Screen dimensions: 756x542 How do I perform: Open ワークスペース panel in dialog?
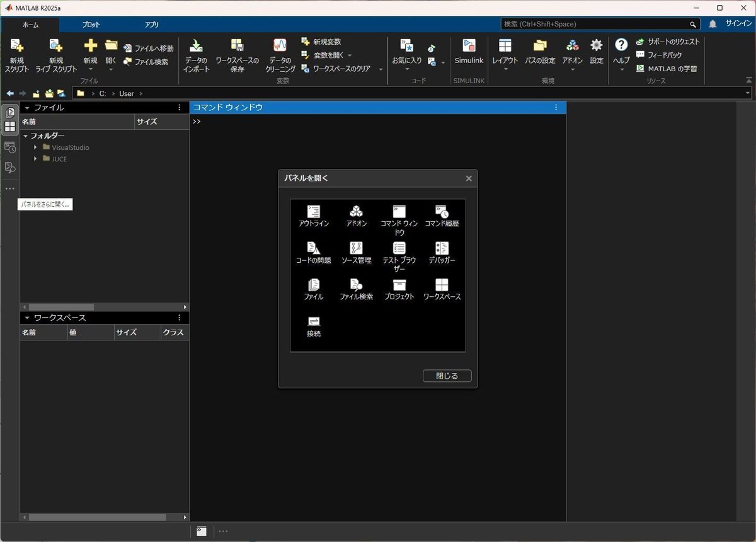pyautogui.click(x=442, y=289)
